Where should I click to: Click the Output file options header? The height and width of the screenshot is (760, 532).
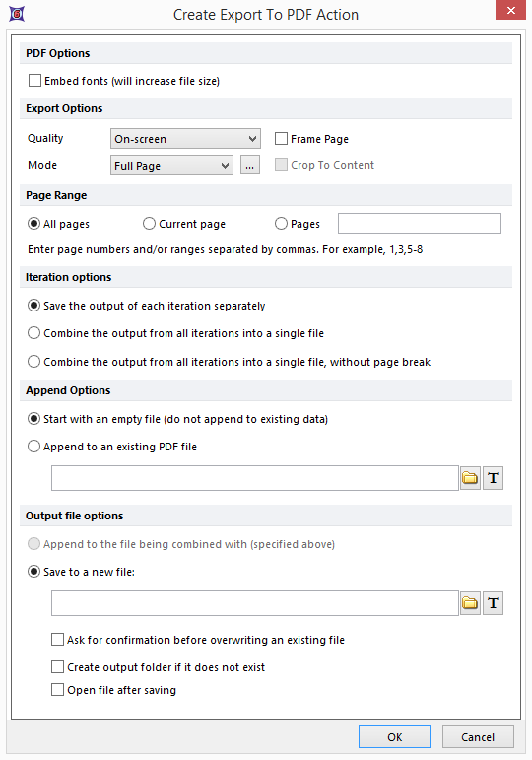tap(266, 516)
